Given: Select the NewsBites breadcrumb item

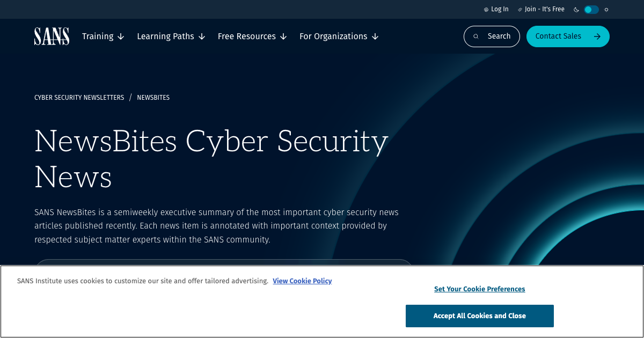Looking at the screenshot, I should [x=153, y=98].
